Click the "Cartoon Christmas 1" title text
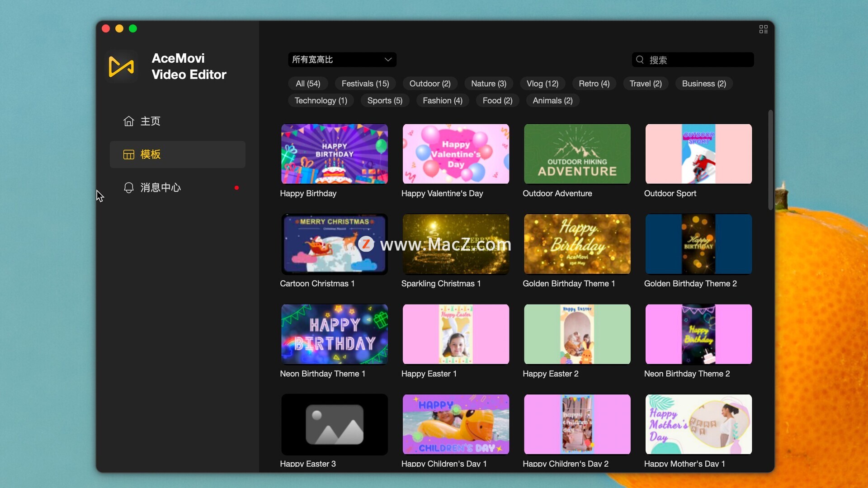The height and width of the screenshot is (488, 868). click(x=317, y=284)
